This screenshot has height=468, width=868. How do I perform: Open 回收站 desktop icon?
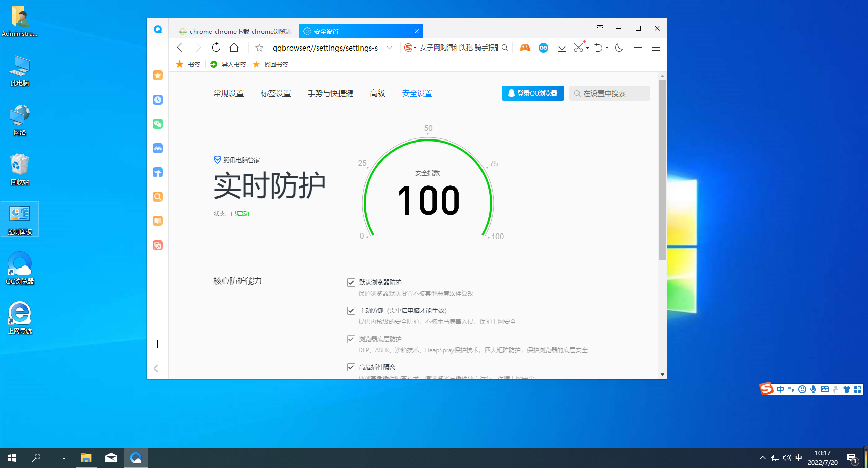point(20,170)
